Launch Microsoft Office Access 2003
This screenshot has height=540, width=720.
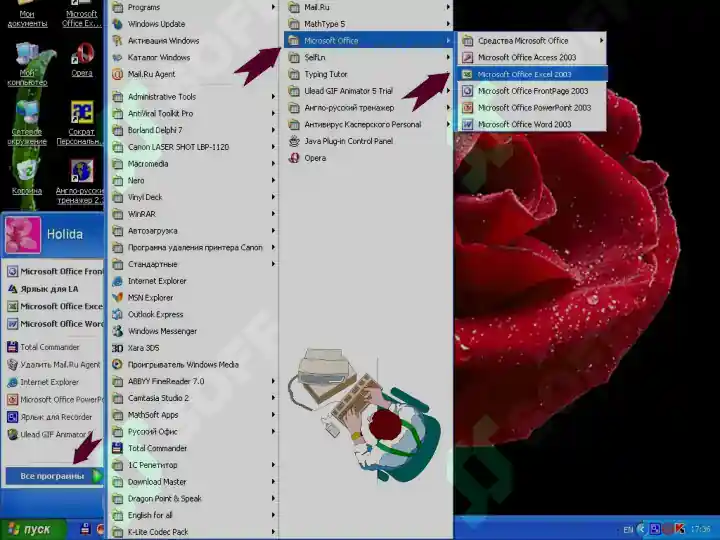point(532,57)
